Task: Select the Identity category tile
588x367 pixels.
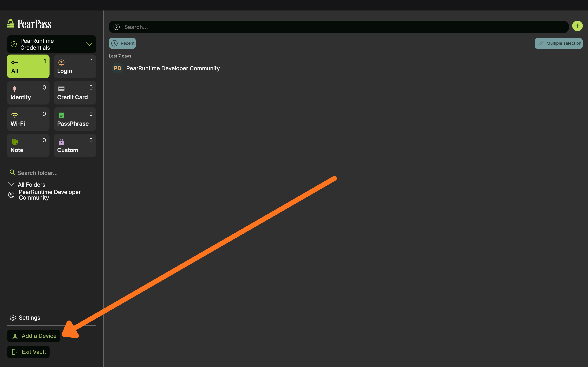Action: [x=28, y=93]
